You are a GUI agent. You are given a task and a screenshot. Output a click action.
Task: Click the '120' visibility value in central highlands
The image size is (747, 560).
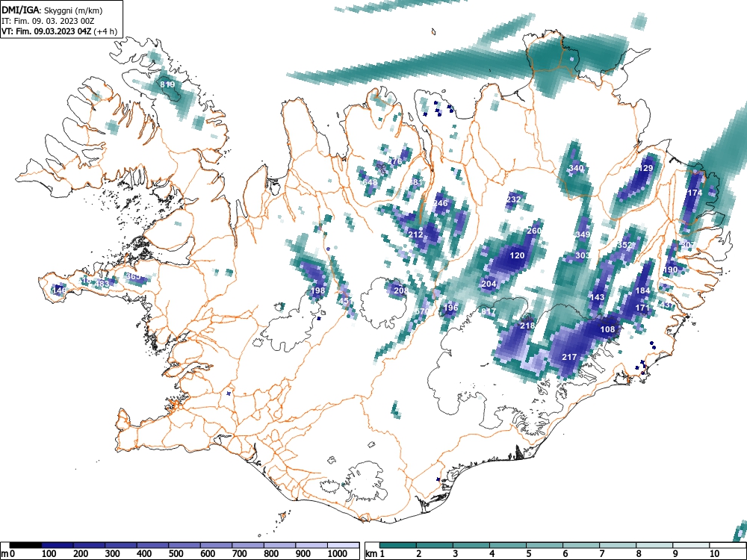[517, 255]
